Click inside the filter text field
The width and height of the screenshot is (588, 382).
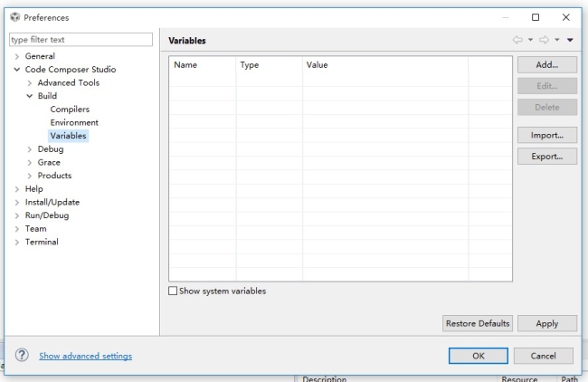coord(81,40)
